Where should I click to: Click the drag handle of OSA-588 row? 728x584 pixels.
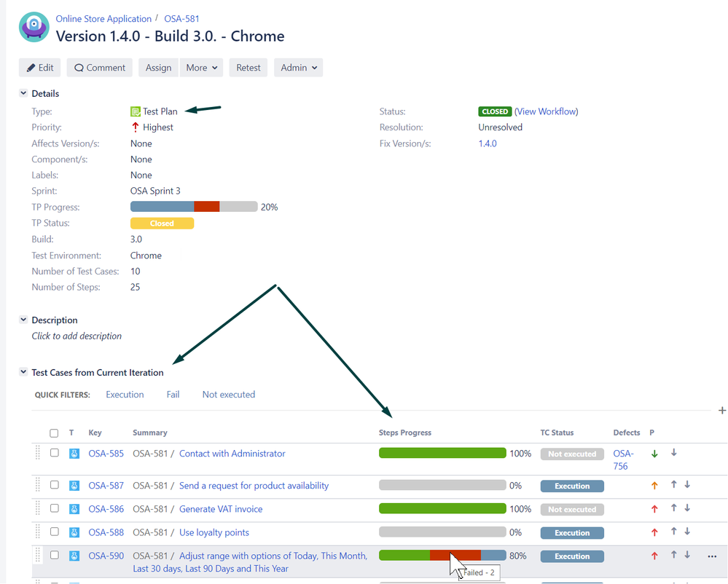38,532
